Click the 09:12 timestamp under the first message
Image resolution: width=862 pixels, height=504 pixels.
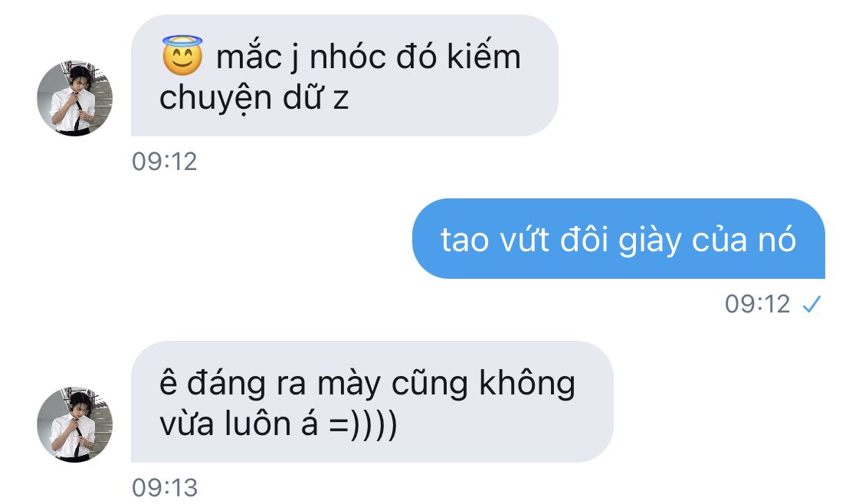tap(165, 162)
